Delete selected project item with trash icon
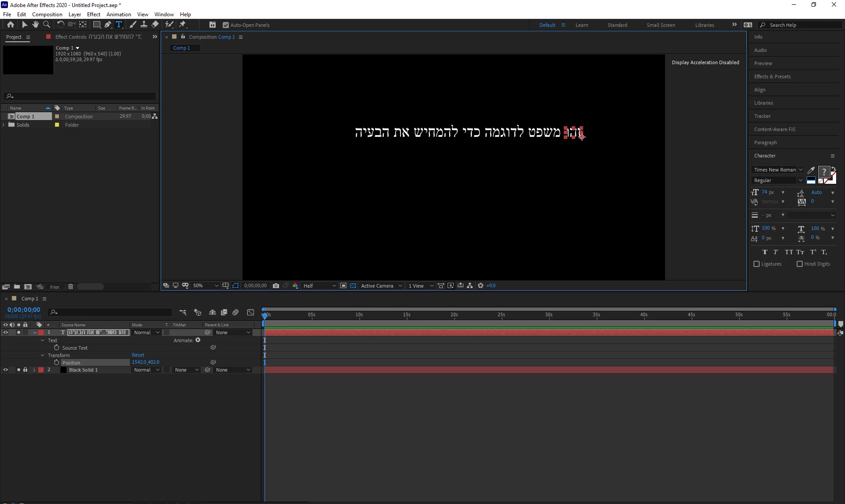This screenshot has height=504, width=845. pyautogui.click(x=70, y=287)
